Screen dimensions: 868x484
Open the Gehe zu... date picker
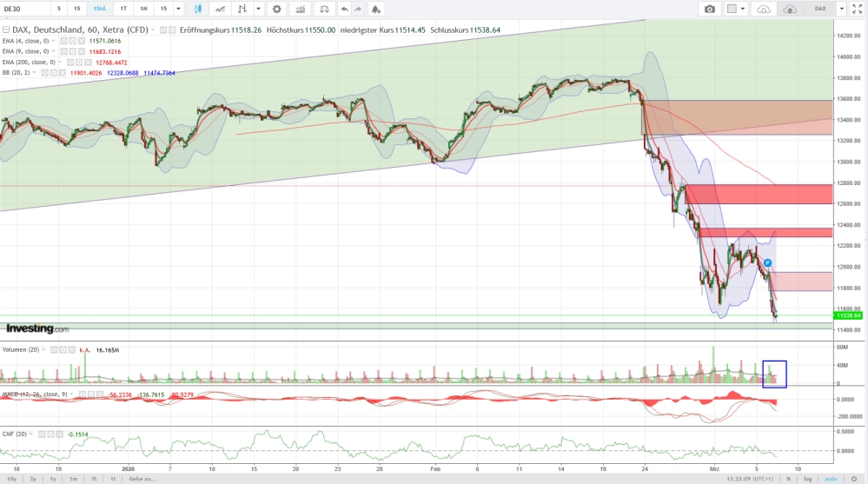click(142, 479)
